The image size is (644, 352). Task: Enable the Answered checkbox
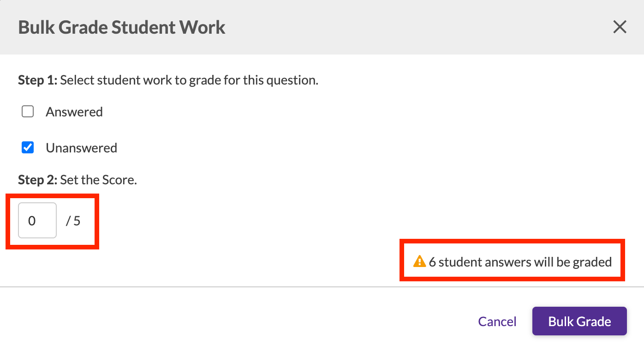[x=28, y=112]
